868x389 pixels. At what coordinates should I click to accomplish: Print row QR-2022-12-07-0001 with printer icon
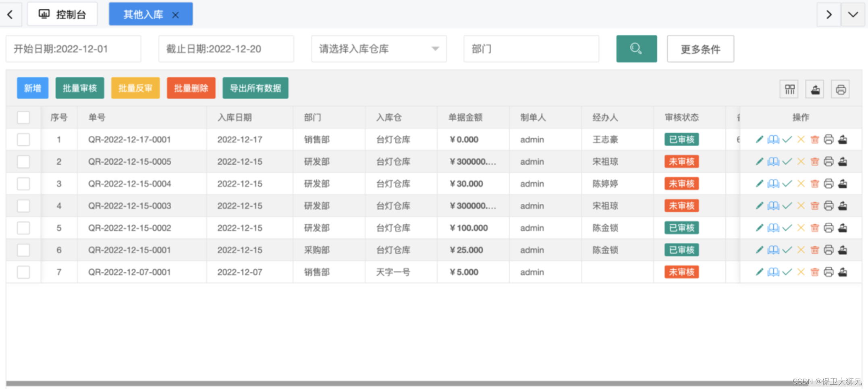tap(829, 272)
